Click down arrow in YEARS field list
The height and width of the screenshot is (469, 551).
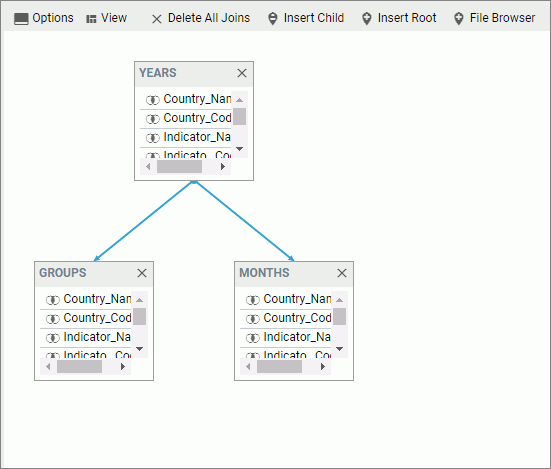240,149
